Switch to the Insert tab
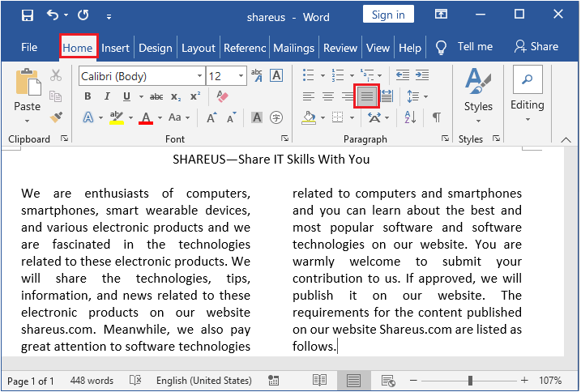 (x=115, y=48)
